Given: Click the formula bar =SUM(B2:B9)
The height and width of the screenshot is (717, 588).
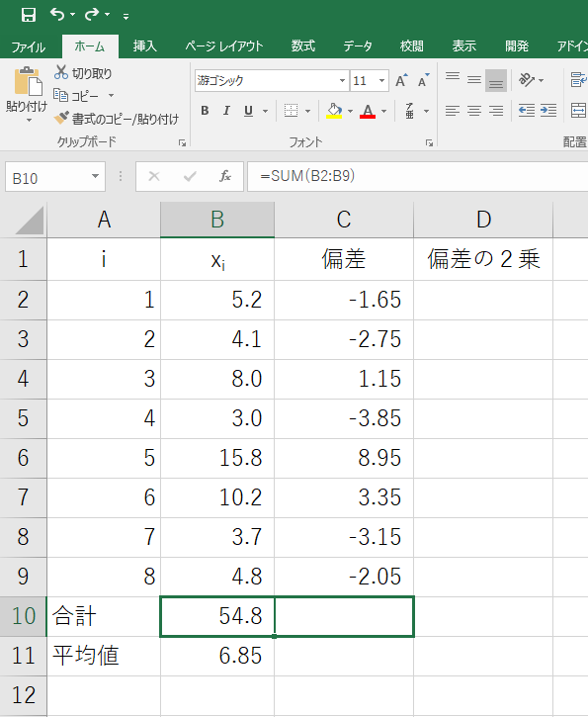Looking at the screenshot, I should 418,176.
